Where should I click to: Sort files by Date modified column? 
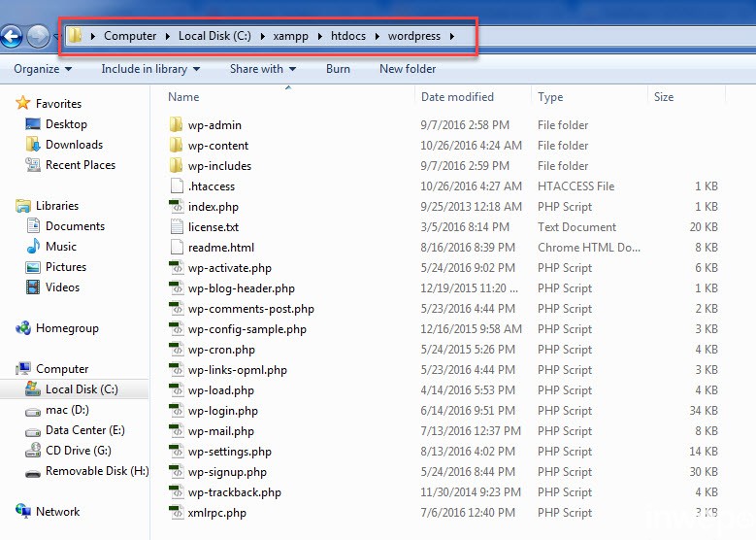457,97
